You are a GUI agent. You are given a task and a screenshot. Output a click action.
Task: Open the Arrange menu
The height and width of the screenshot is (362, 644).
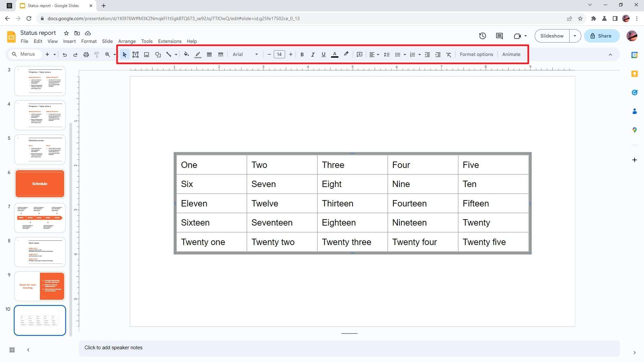127,41
